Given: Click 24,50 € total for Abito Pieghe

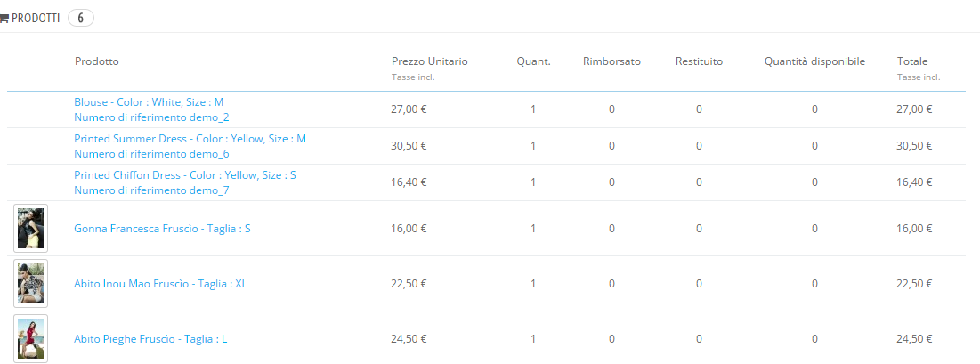Looking at the screenshot, I should [914, 339].
